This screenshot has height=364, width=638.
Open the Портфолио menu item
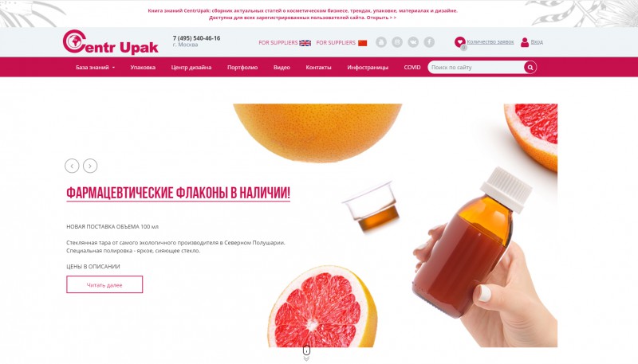click(242, 68)
